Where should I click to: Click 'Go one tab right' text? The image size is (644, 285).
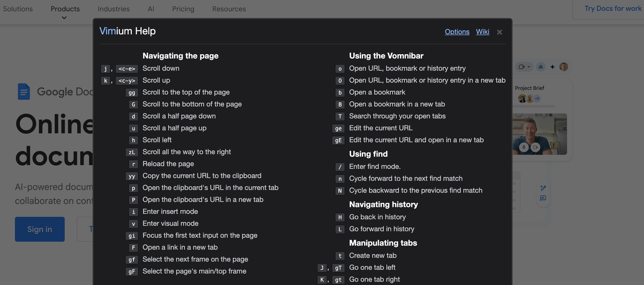[374, 279]
